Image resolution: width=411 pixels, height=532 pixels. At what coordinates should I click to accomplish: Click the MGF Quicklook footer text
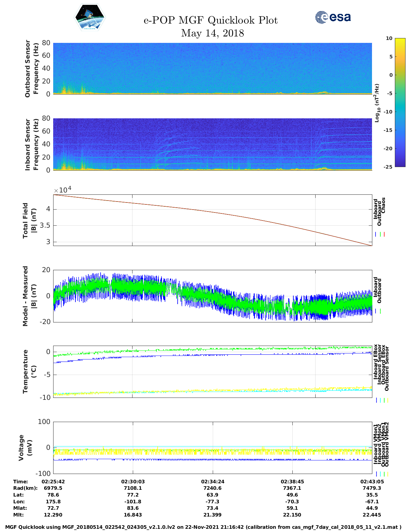[x=203, y=527]
